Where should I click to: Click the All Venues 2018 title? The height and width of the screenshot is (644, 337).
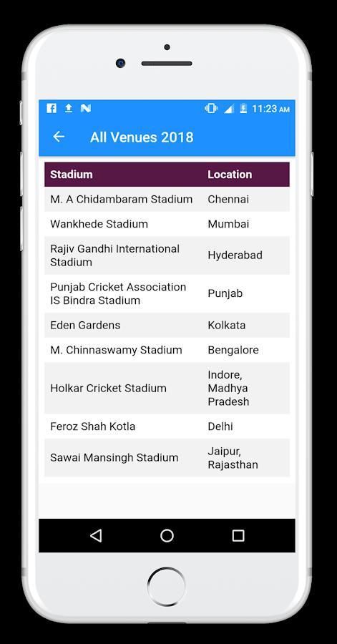point(142,137)
